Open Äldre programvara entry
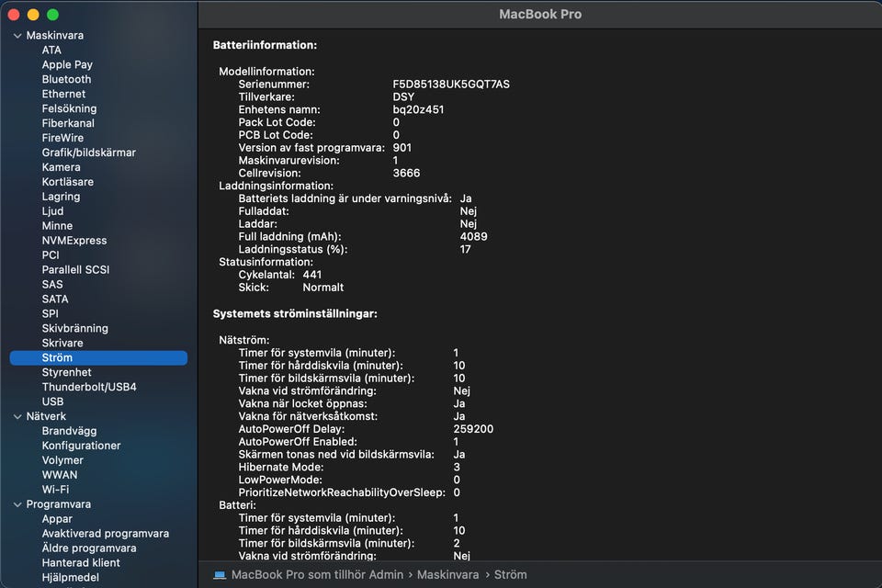The height and width of the screenshot is (588, 882). [89, 548]
